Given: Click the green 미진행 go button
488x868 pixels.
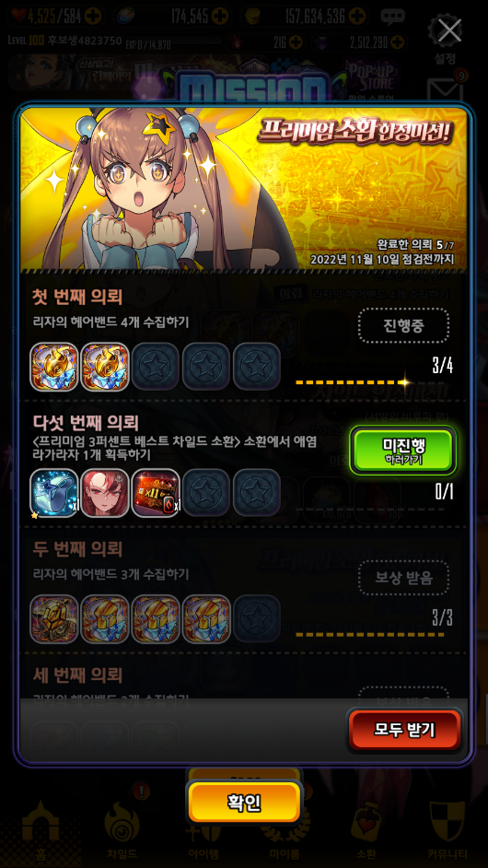Looking at the screenshot, I should click(x=402, y=451).
